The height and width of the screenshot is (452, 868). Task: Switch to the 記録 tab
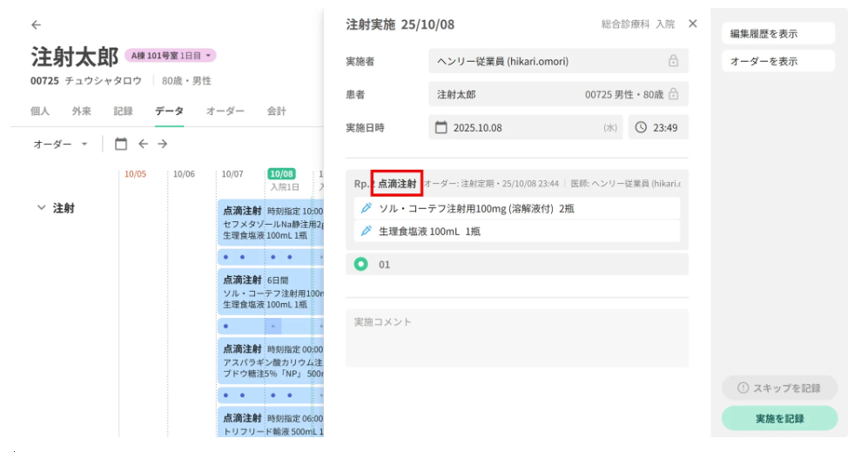click(x=123, y=111)
